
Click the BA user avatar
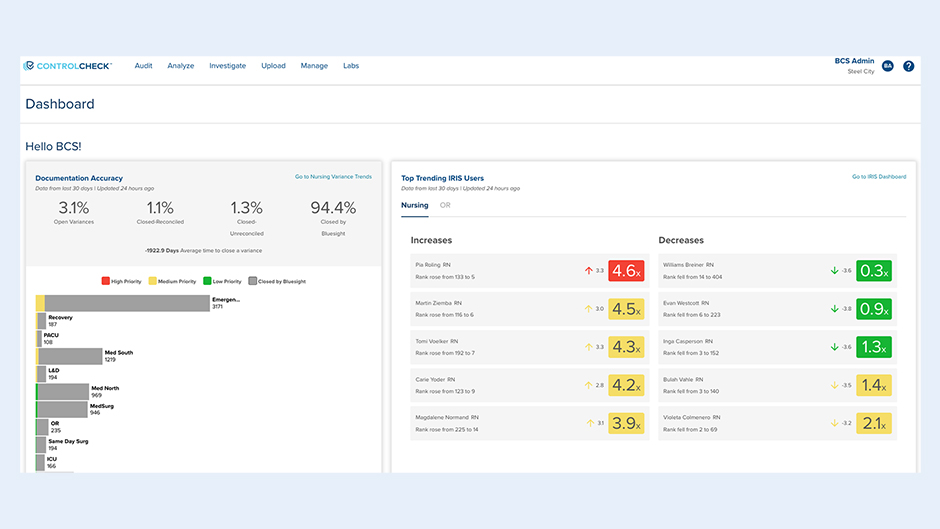(x=887, y=66)
